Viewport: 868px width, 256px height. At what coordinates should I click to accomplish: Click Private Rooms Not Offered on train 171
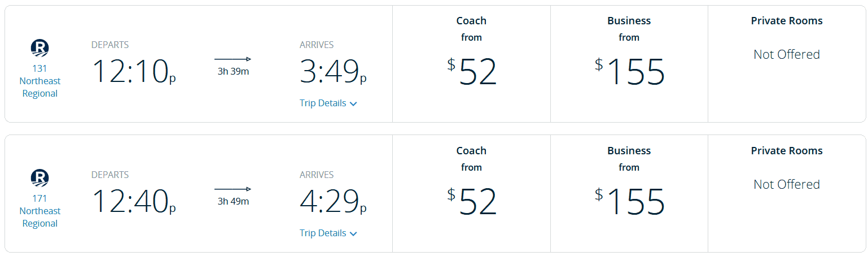pyautogui.click(x=787, y=185)
